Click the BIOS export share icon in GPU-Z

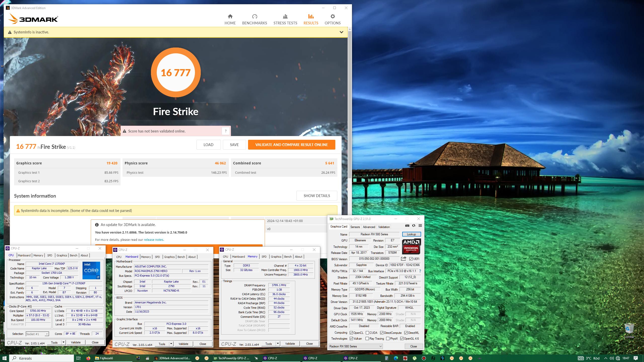coord(404,259)
